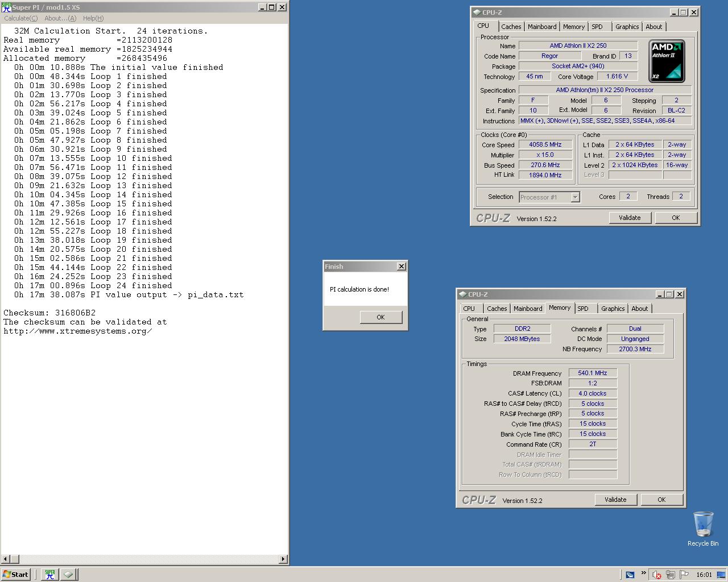Click the memory Size value 2048 MBytes
728x582 pixels.
pyautogui.click(x=522, y=339)
